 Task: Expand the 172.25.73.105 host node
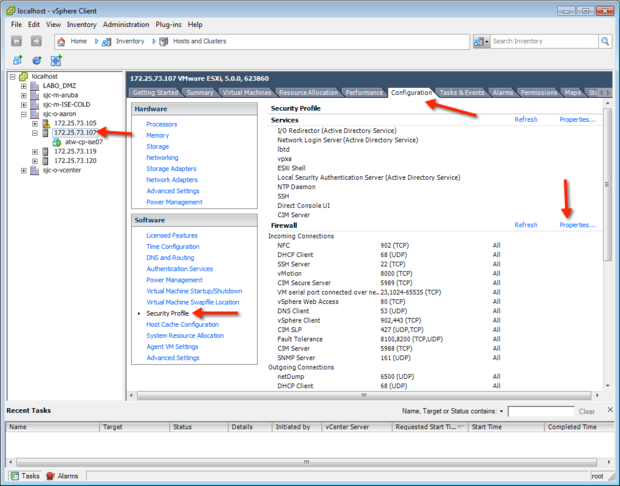pyautogui.click(x=35, y=124)
